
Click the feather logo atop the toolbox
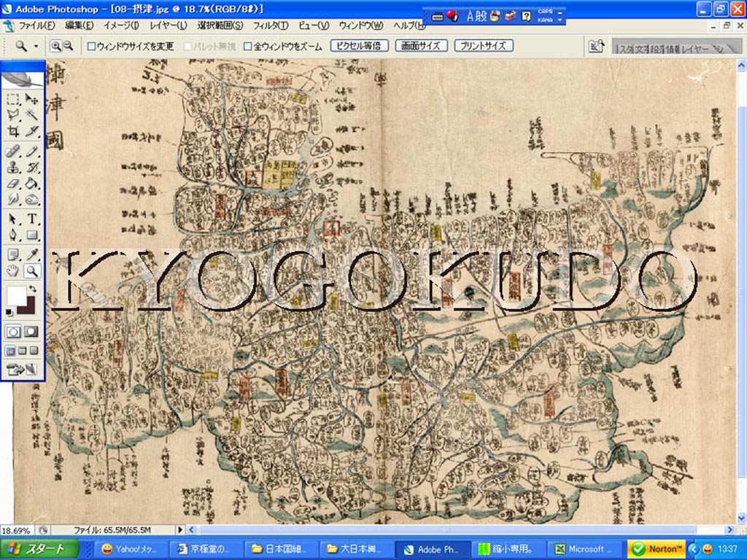23,79
